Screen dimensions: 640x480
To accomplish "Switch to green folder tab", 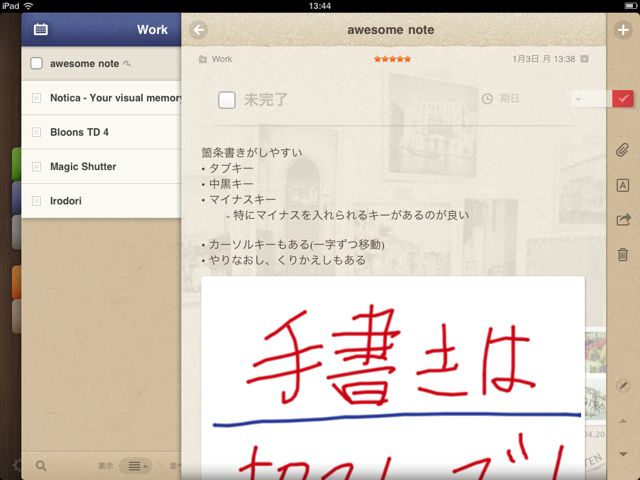I will (x=16, y=164).
